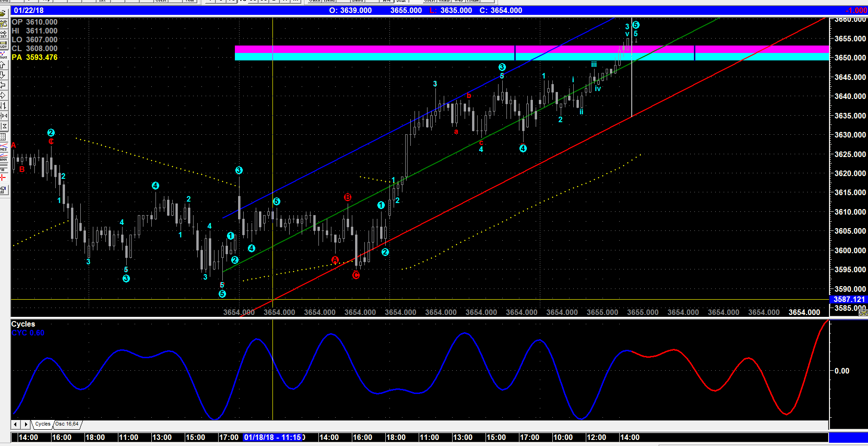Click the circled red C wave label
This screenshot has height=446, width=868.
[x=356, y=275]
